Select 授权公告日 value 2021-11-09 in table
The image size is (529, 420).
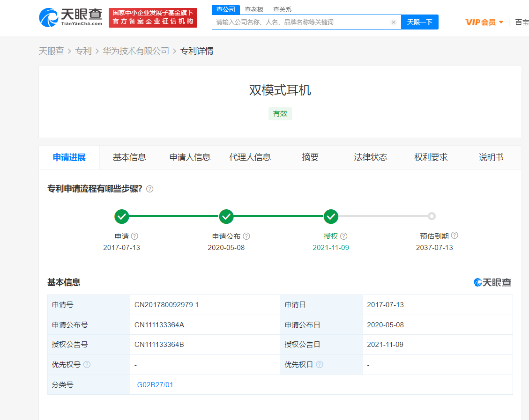(385, 345)
